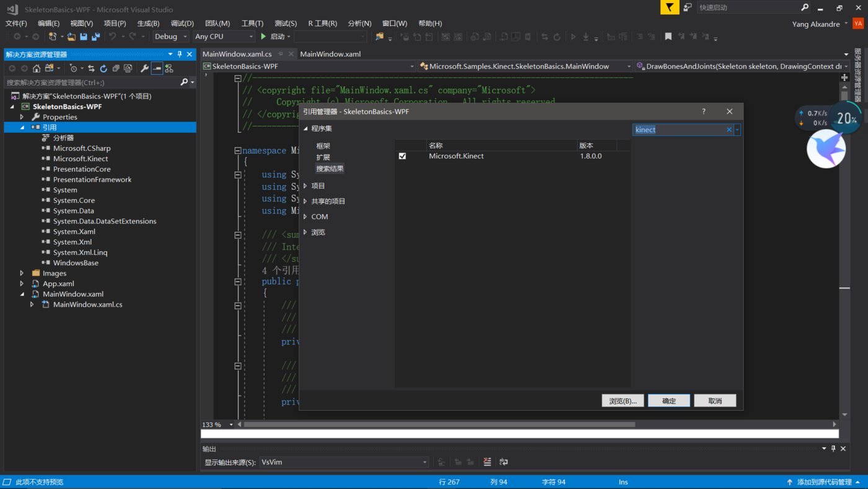868x489 pixels.
Task: Open the Debug configuration dropdown
Action: [x=171, y=37]
